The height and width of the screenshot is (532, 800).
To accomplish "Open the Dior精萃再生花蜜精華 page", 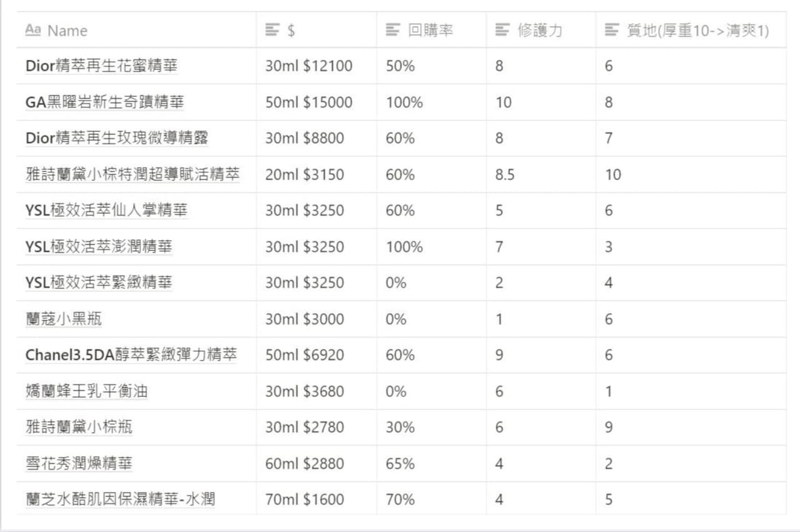I will click(x=101, y=66).
